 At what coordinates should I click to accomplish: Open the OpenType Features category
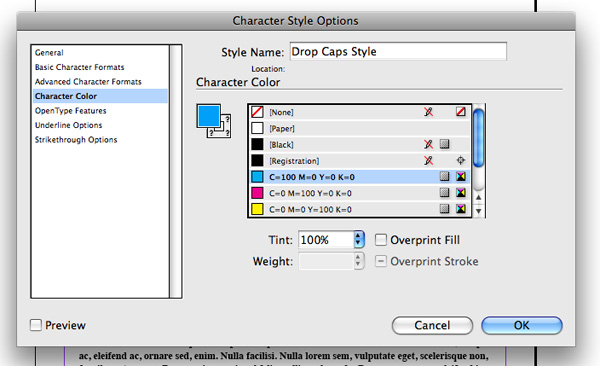[70, 111]
